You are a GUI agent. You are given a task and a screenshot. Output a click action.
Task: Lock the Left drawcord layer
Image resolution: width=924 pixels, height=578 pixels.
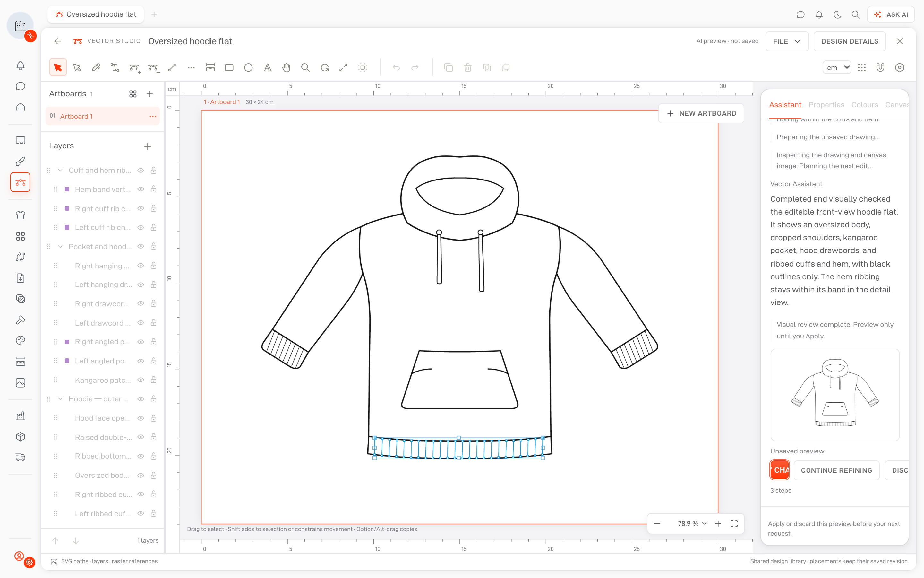tap(153, 323)
